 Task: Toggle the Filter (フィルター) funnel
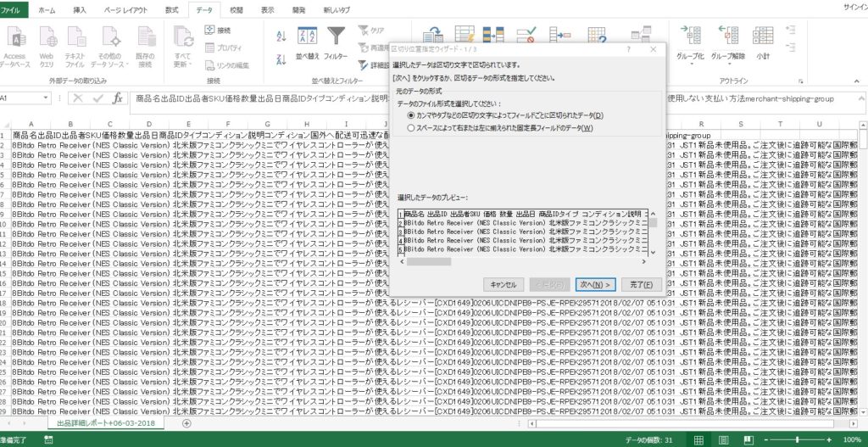pyautogui.click(x=336, y=43)
